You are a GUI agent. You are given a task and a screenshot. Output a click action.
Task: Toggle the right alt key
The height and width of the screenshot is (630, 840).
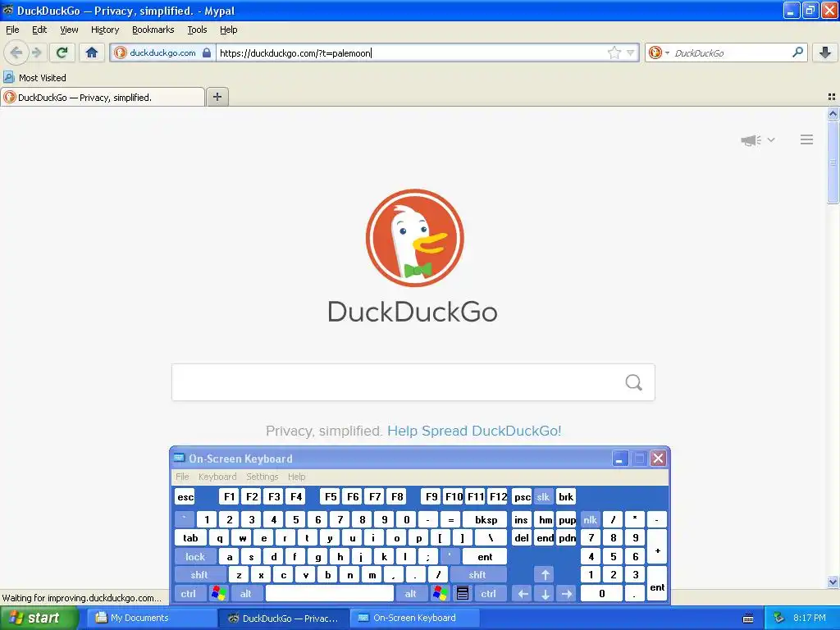[x=410, y=594]
